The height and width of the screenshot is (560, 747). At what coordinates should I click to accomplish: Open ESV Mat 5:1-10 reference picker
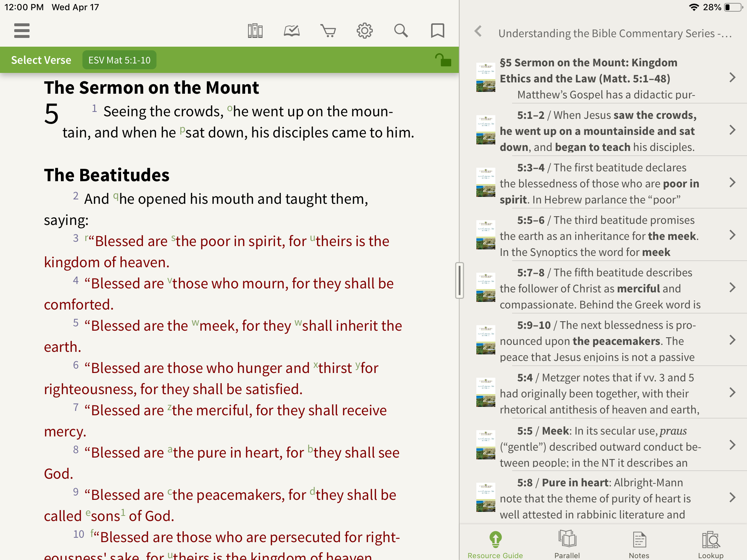click(119, 60)
